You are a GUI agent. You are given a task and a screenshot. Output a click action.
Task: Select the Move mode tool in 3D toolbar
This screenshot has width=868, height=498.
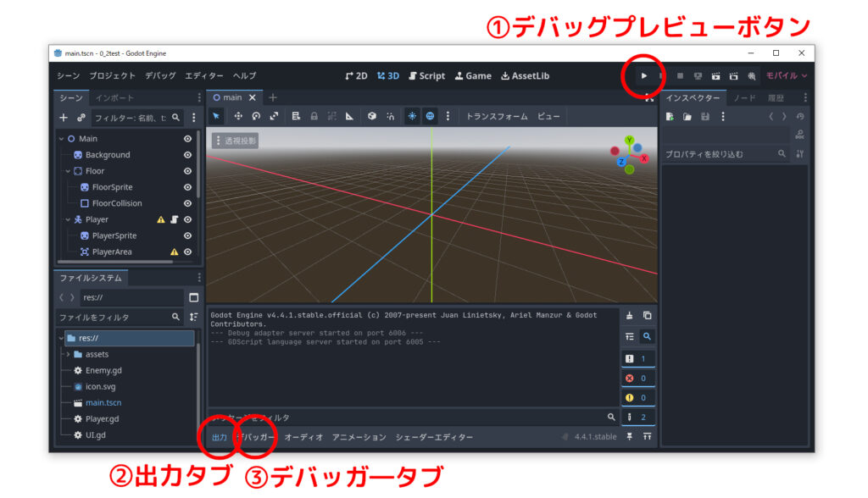[x=238, y=117]
